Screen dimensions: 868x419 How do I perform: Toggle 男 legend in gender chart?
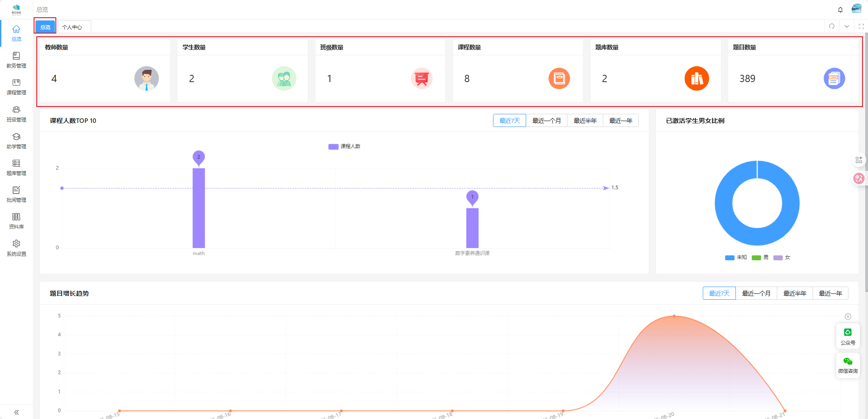(760, 258)
